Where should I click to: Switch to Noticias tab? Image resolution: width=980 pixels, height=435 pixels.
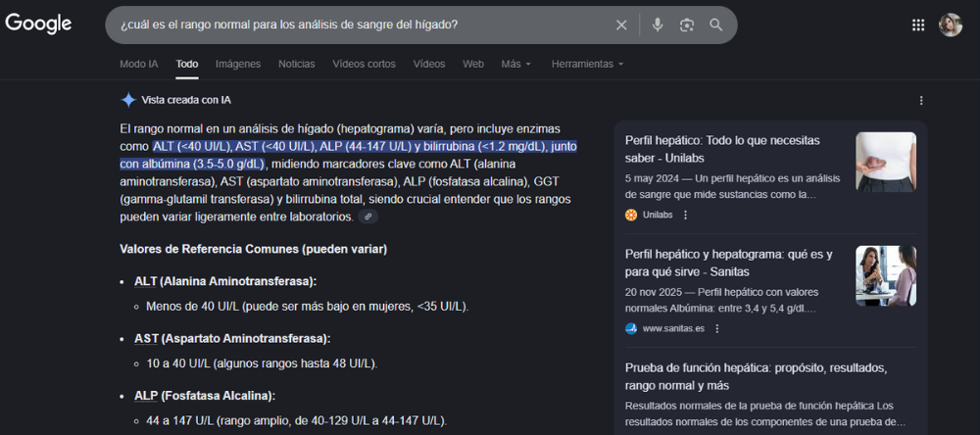[x=297, y=64]
